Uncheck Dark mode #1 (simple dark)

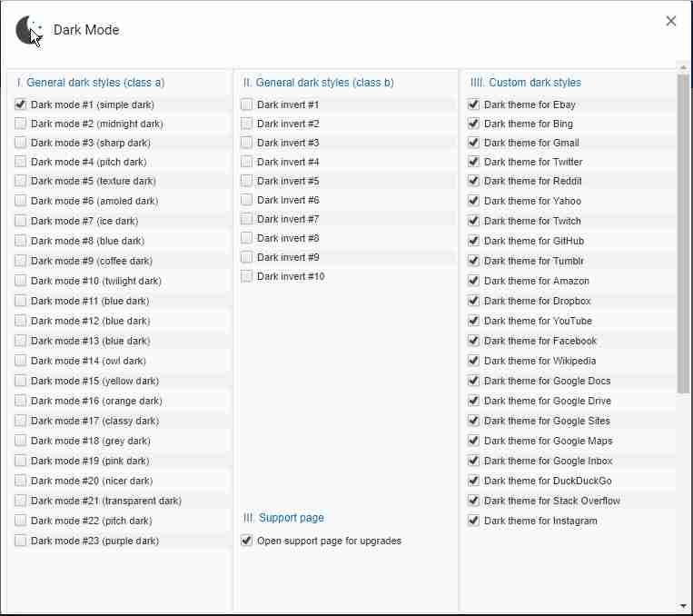(20, 104)
